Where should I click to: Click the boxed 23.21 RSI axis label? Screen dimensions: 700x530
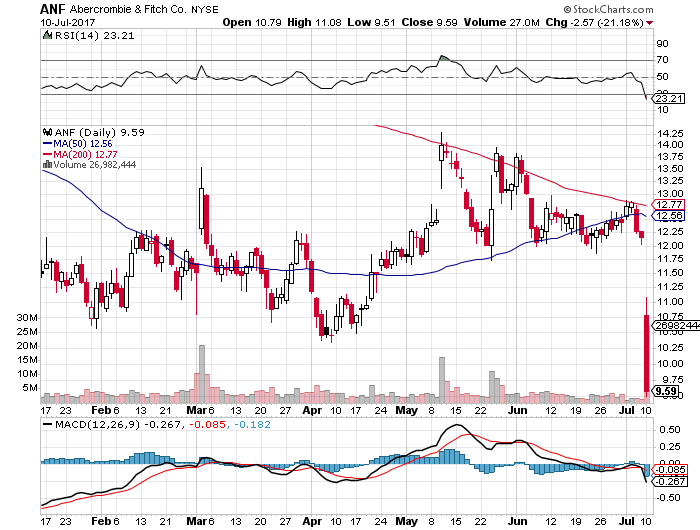point(669,98)
